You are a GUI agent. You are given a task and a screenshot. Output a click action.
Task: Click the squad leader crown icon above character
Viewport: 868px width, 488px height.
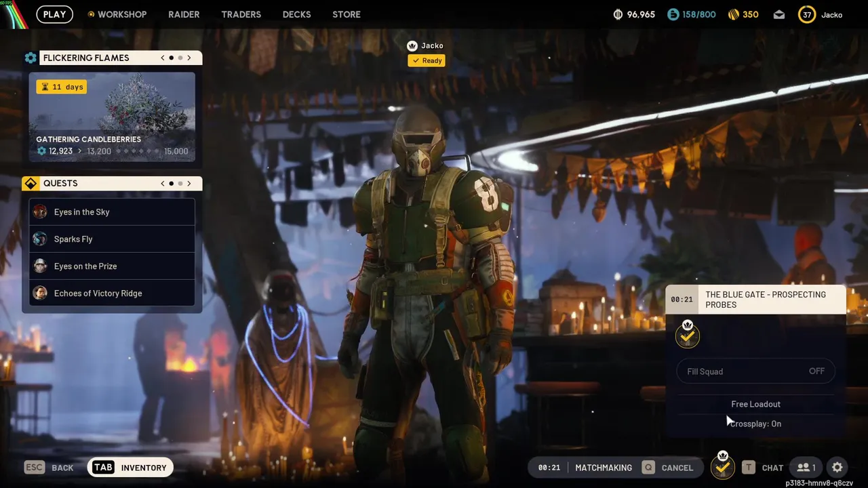click(412, 45)
